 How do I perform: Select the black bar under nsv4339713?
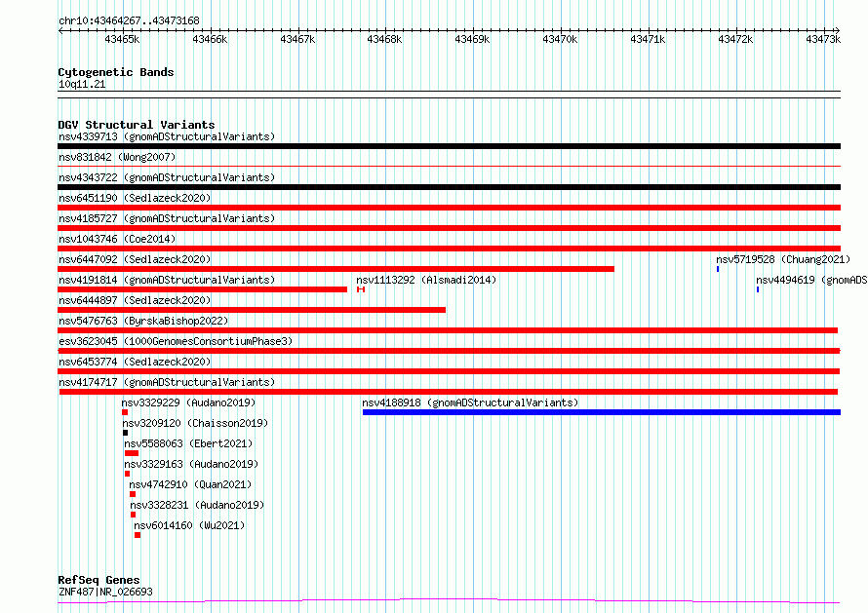point(449,146)
